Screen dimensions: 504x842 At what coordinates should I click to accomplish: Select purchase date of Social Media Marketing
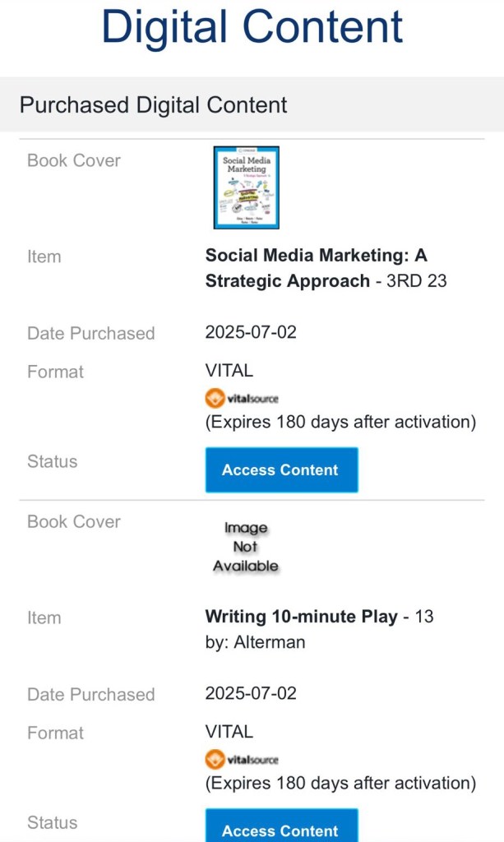click(x=251, y=332)
